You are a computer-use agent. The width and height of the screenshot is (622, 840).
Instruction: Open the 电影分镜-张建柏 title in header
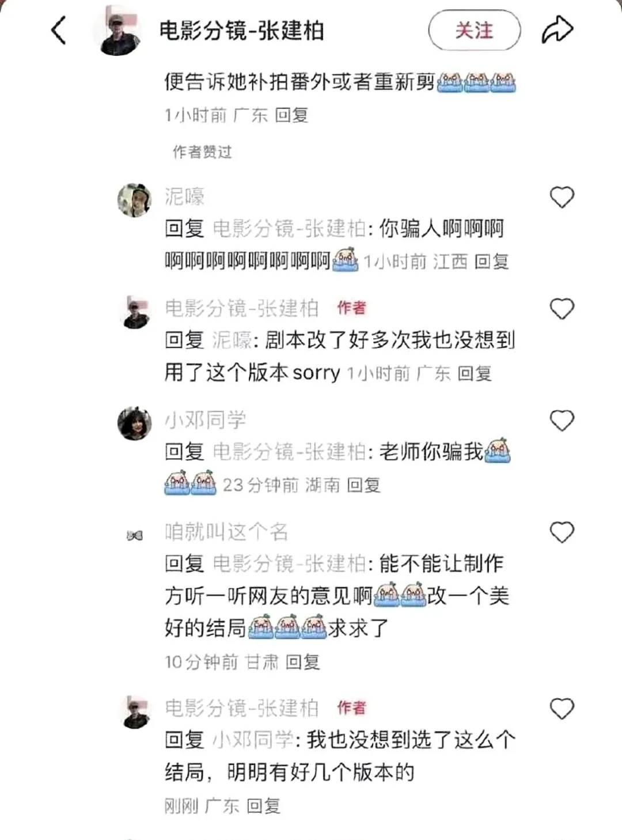click(x=241, y=31)
